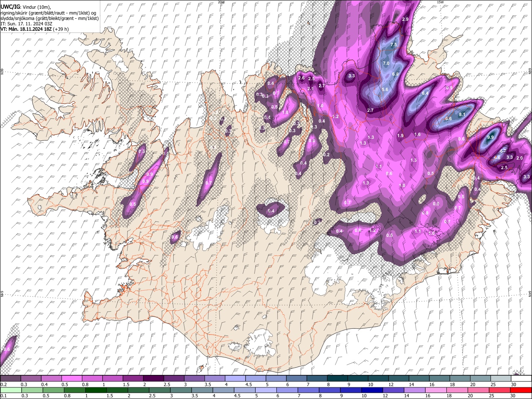Select the lower legend swatch between 3 and 3.5

click(181, 390)
